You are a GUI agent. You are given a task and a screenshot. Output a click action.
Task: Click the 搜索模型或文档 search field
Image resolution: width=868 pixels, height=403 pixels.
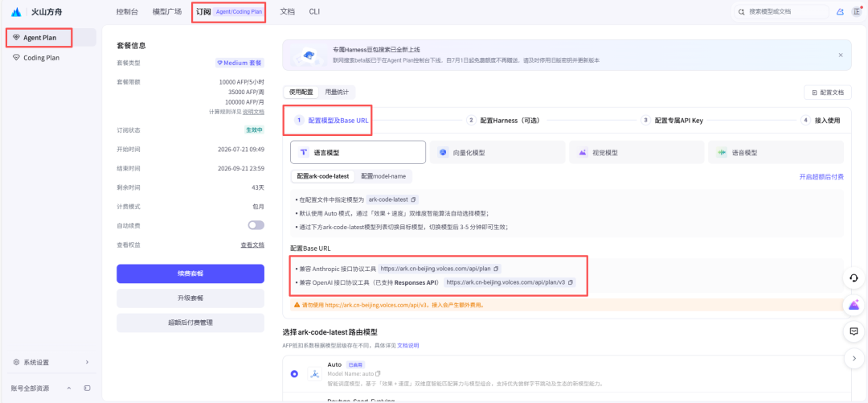click(x=781, y=11)
